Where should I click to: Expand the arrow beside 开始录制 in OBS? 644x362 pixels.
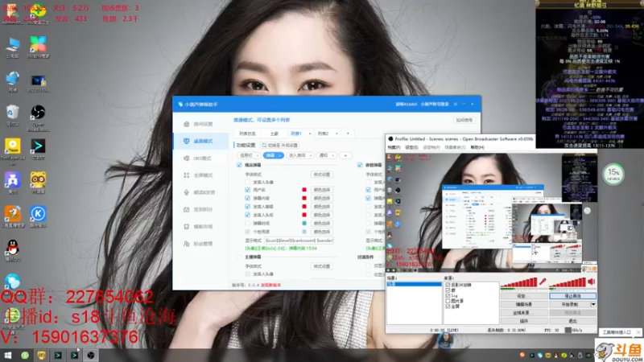[x=593, y=305]
